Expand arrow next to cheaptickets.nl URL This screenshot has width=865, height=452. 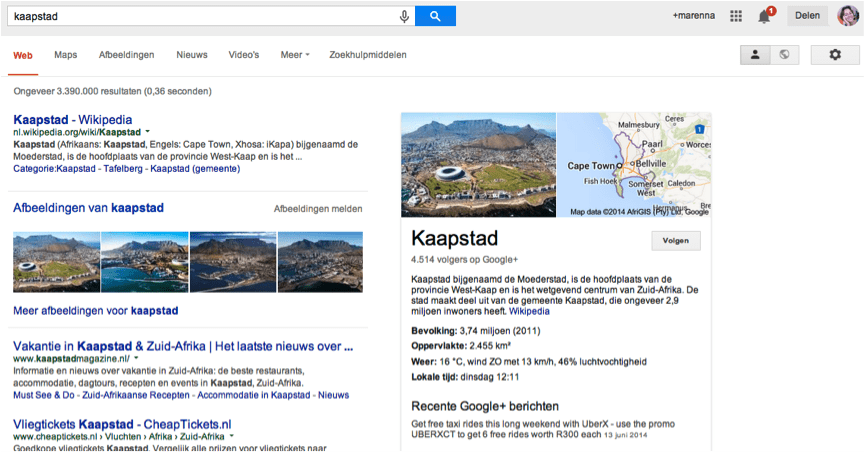coord(232,436)
